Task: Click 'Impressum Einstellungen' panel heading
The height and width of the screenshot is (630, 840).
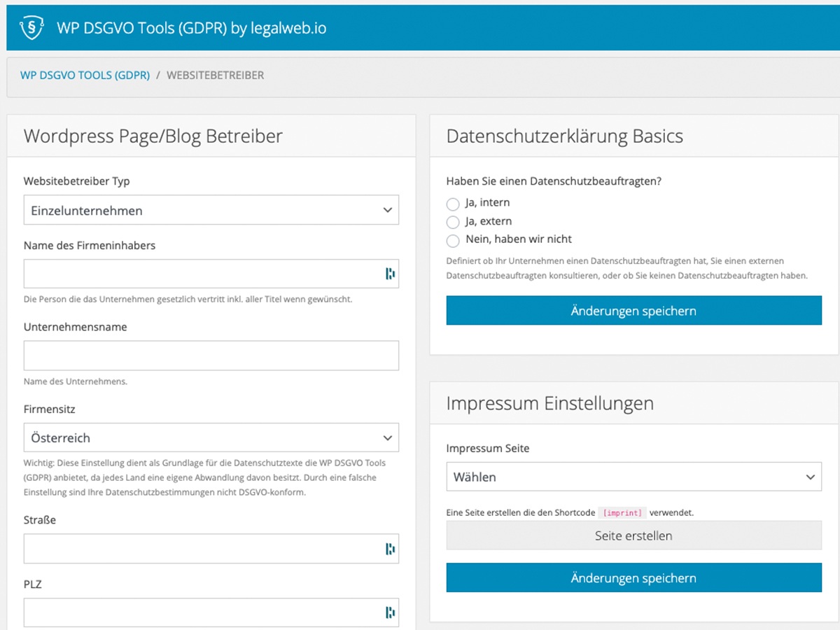Action: tap(550, 403)
